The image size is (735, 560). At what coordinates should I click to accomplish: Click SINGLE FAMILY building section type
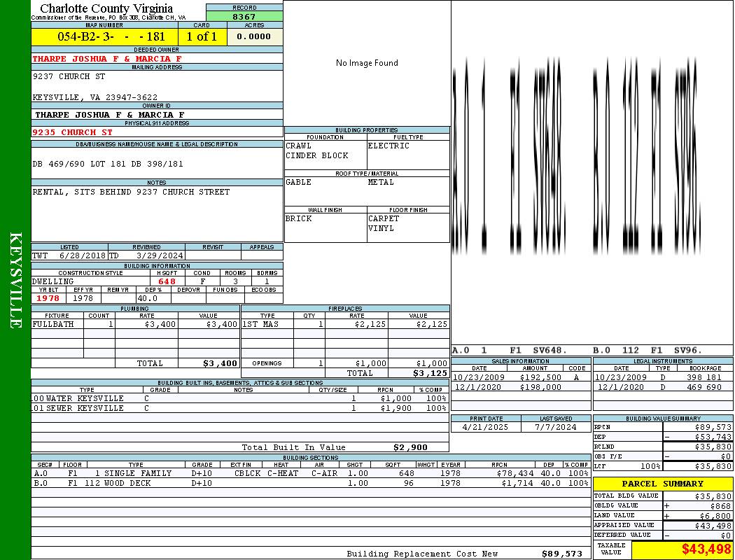point(138,474)
